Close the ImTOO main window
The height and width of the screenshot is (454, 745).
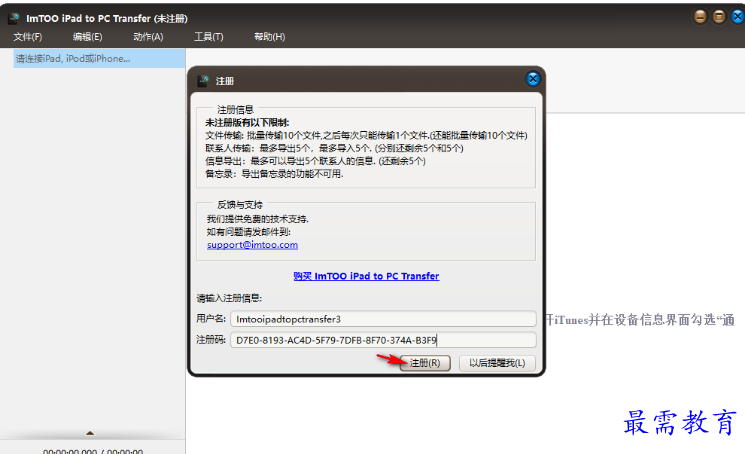738,17
